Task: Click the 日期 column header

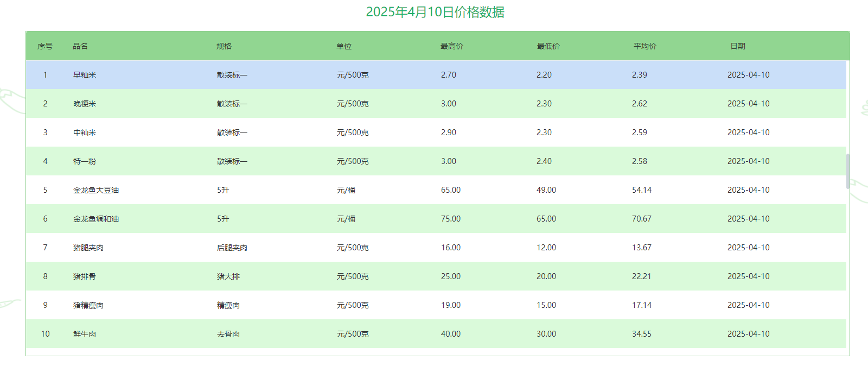Action: [x=737, y=46]
